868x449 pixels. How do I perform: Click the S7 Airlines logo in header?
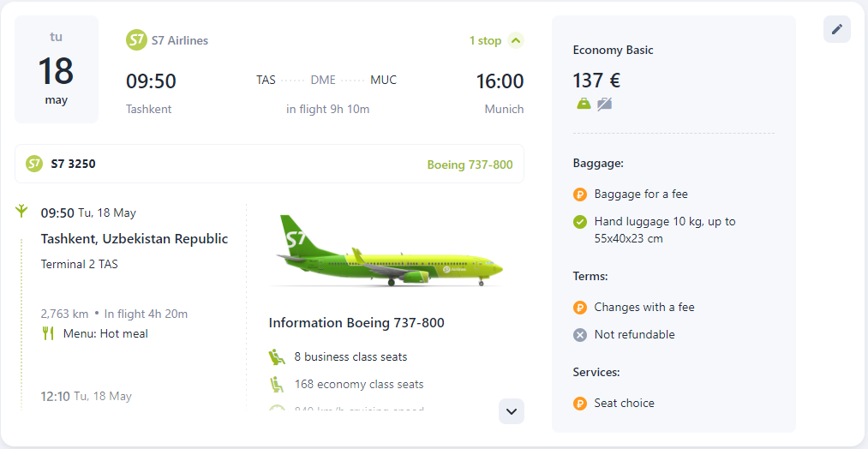pyautogui.click(x=136, y=40)
